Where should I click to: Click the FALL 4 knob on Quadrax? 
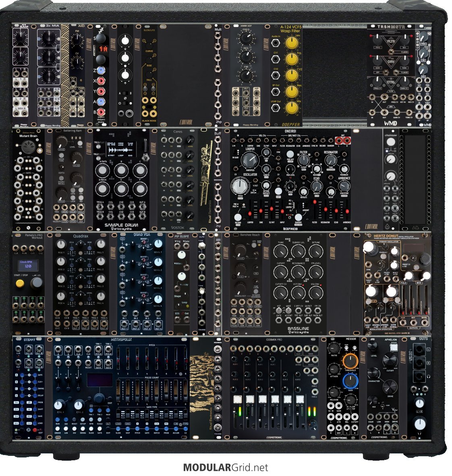(100, 296)
